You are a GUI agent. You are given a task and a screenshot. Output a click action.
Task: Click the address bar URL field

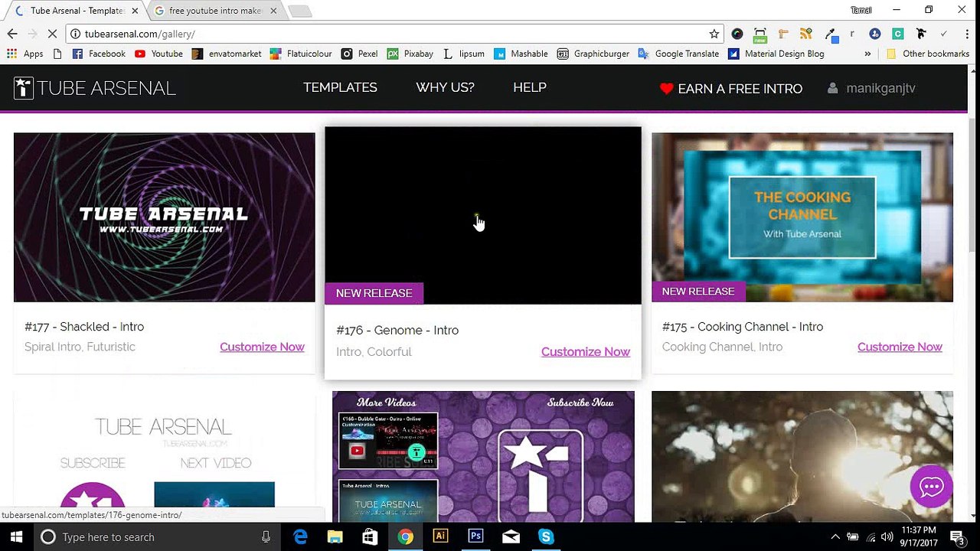[394, 34]
